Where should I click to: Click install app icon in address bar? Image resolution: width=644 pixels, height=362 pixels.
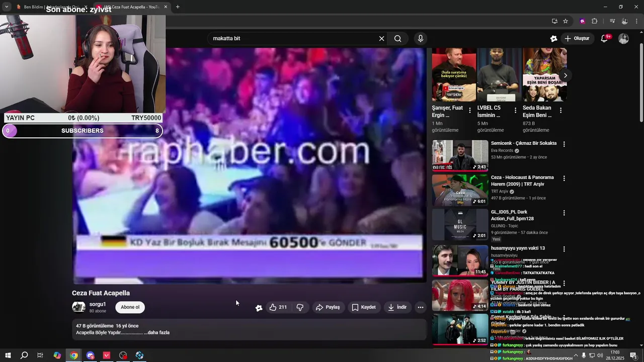tap(554, 21)
